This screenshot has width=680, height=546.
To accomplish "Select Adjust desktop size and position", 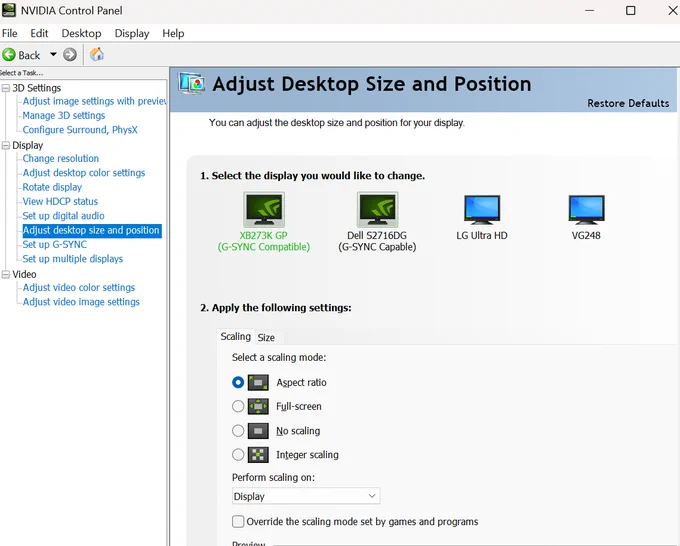I will point(92,230).
